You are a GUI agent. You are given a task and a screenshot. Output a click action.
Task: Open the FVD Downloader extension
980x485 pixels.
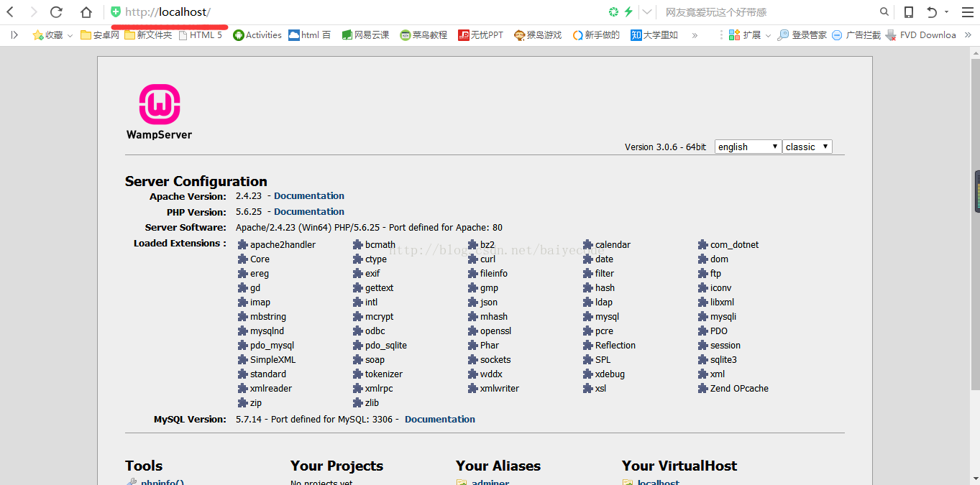coord(921,34)
